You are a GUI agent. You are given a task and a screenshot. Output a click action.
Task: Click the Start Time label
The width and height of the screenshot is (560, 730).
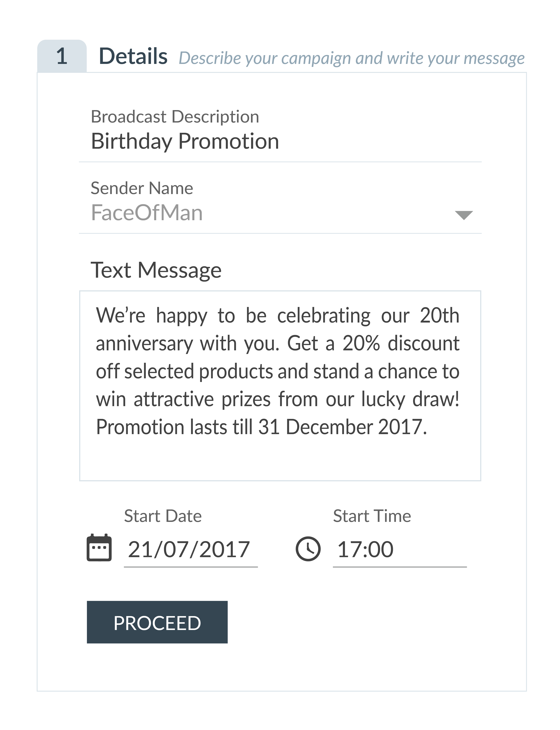coord(372,516)
